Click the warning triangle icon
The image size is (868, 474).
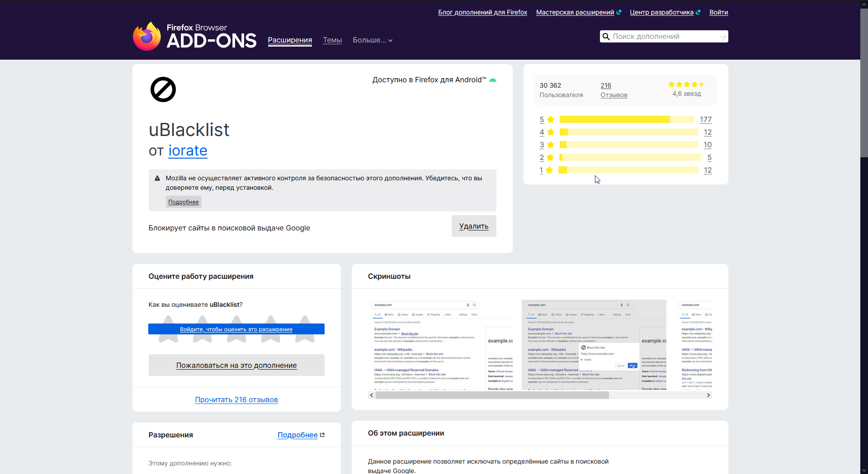[x=157, y=178]
